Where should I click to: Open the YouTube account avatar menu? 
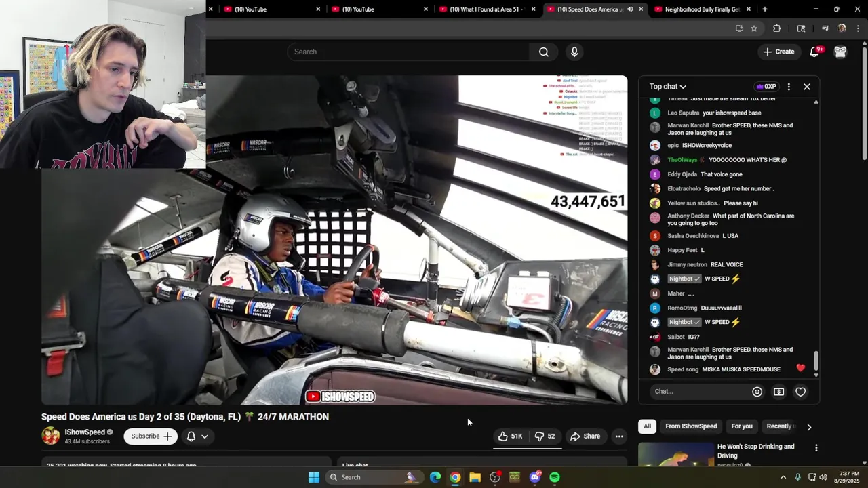840,52
